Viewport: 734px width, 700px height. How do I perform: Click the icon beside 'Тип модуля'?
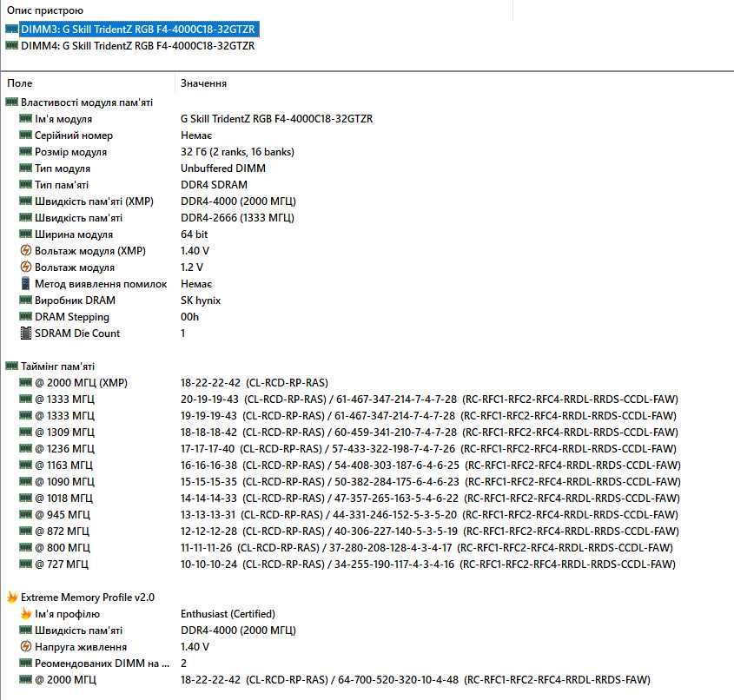[26, 168]
